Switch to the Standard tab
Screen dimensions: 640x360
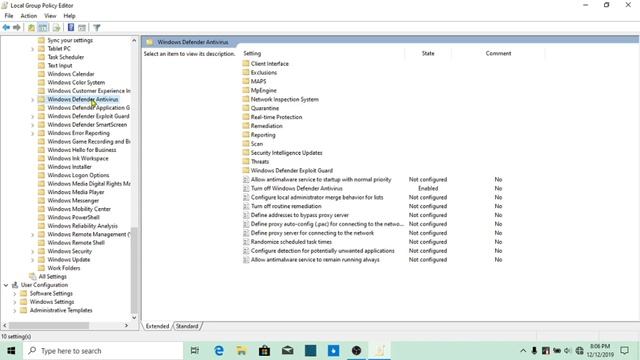pos(187,326)
